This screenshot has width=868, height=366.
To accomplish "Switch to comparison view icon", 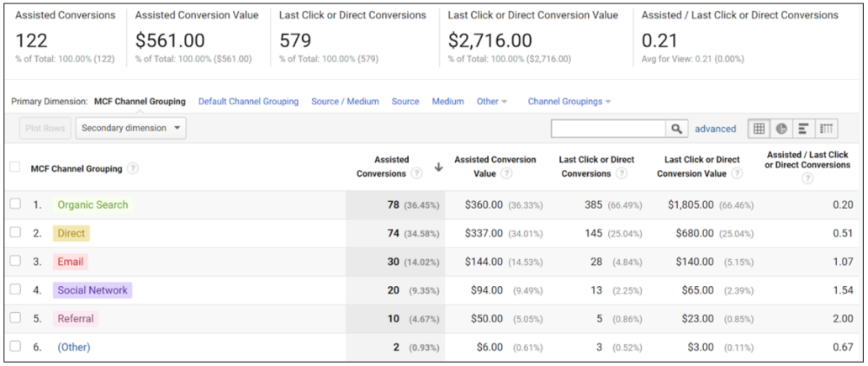I will click(x=826, y=129).
